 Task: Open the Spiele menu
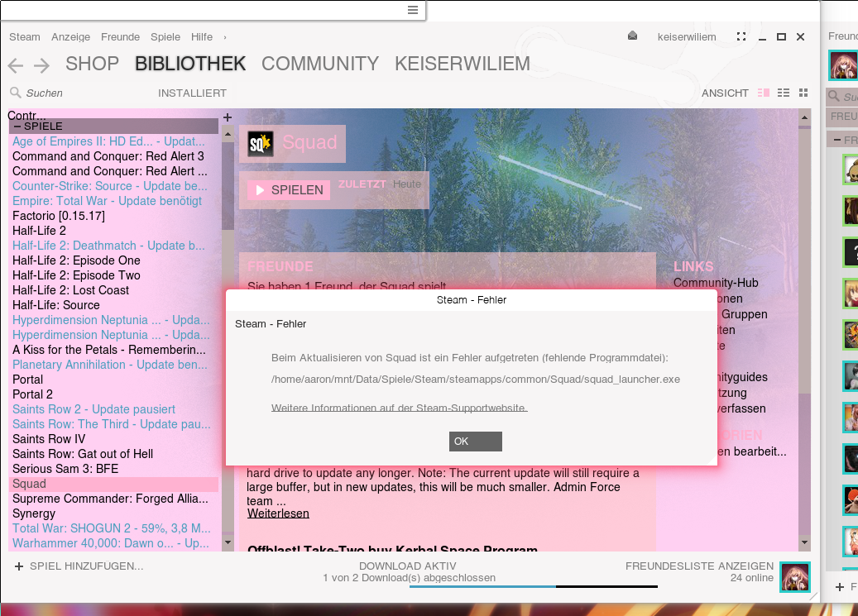165,36
